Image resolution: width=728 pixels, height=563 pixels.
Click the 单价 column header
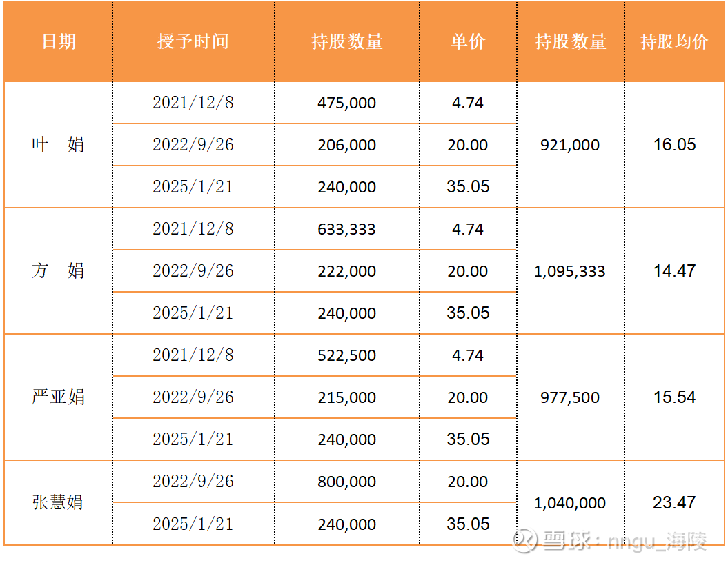[468, 42]
